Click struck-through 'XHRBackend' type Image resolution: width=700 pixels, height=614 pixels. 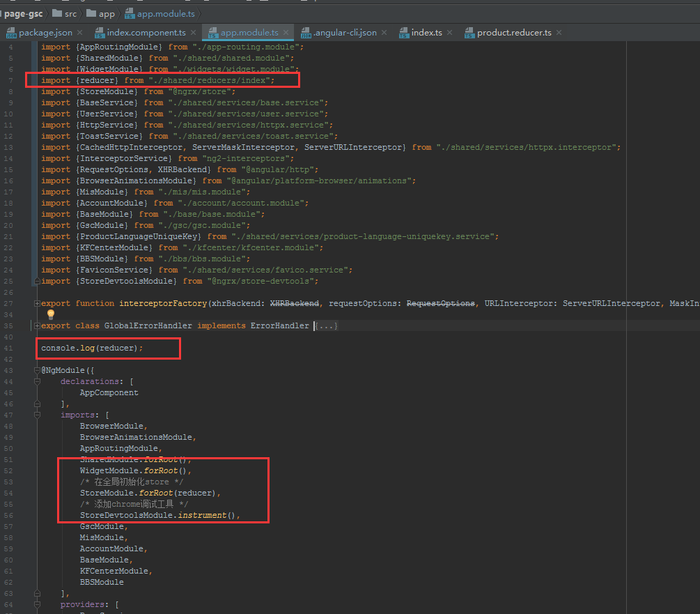tap(295, 304)
